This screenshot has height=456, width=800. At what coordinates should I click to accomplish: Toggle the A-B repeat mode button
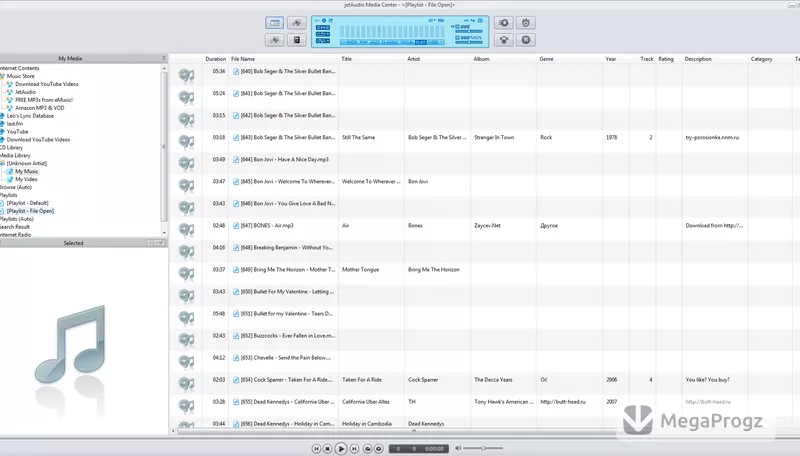pyautogui.click(x=323, y=28)
